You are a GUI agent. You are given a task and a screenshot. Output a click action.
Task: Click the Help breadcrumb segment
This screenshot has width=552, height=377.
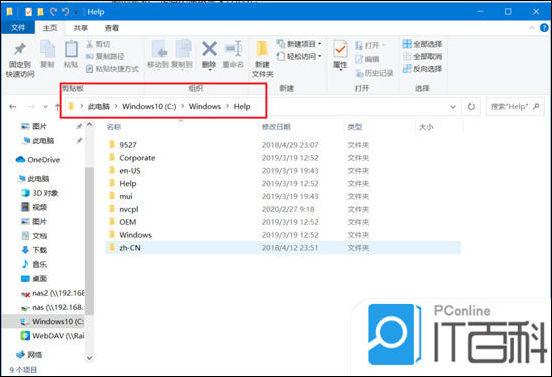242,106
